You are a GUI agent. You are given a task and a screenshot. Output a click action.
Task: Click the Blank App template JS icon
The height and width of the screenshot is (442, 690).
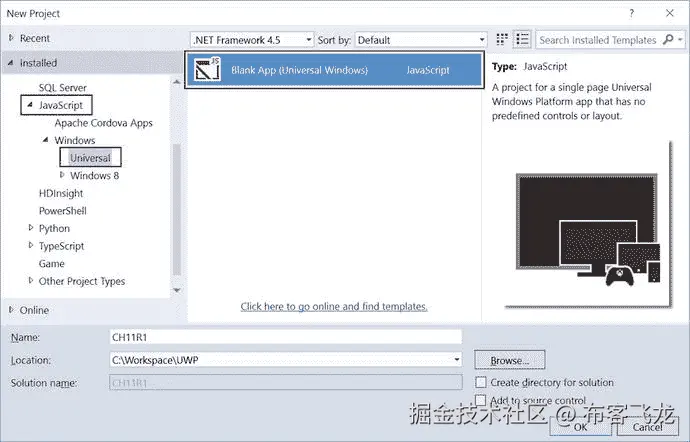(x=207, y=69)
